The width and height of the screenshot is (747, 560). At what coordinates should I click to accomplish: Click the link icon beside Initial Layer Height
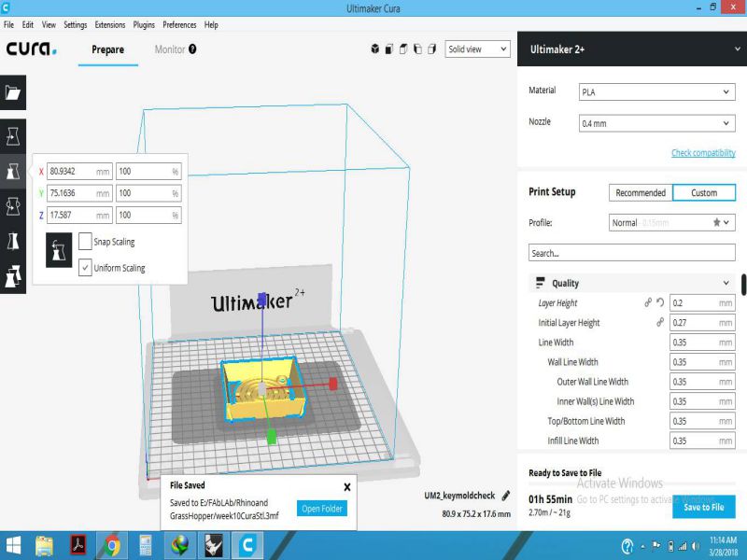(x=660, y=322)
